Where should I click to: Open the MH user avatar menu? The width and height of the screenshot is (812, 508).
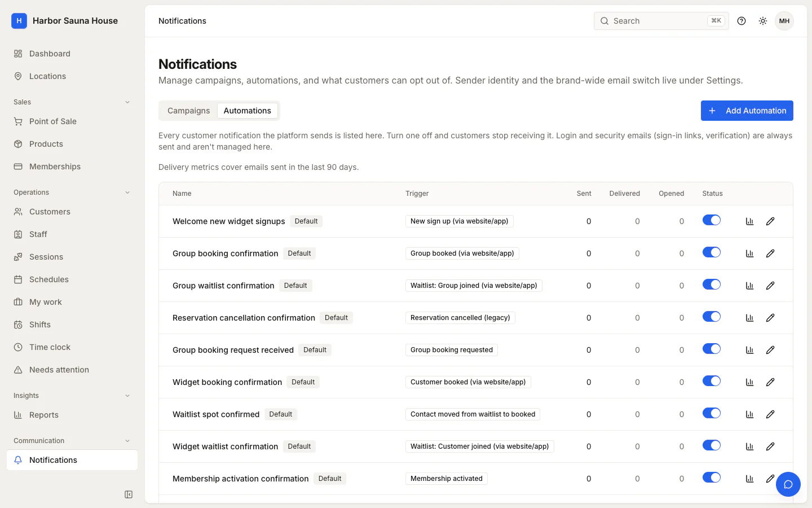click(784, 21)
